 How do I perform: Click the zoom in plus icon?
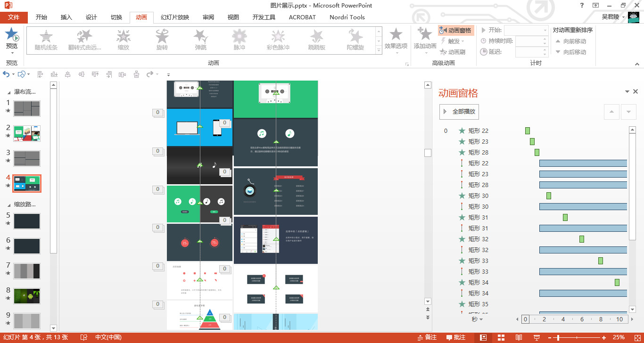point(604,337)
